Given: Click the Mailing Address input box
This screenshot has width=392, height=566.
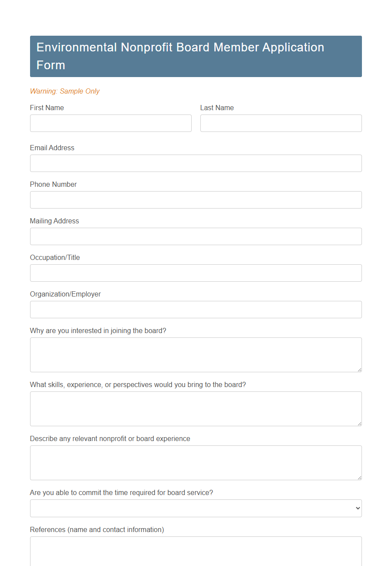Looking at the screenshot, I should click(x=196, y=236).
